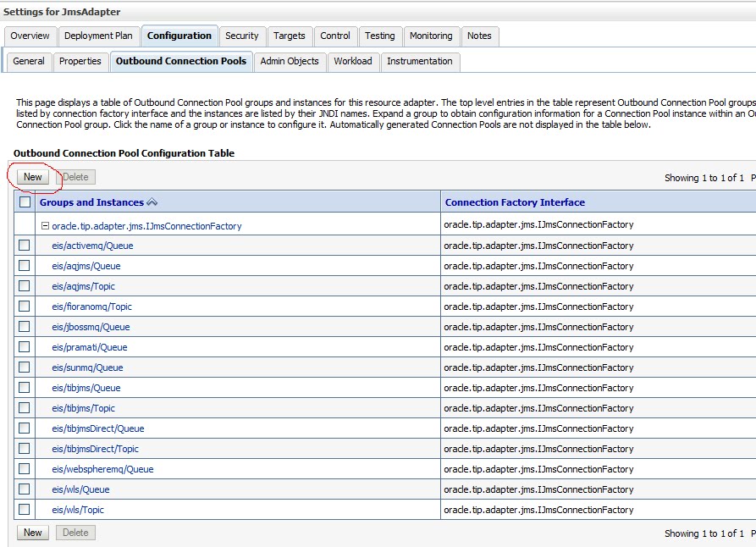Open the oracle.tip.adapter.jms.IJmsConnectionFactory group link
The image size is (756, 547).
pyautogui.click(x=146, y=226)
